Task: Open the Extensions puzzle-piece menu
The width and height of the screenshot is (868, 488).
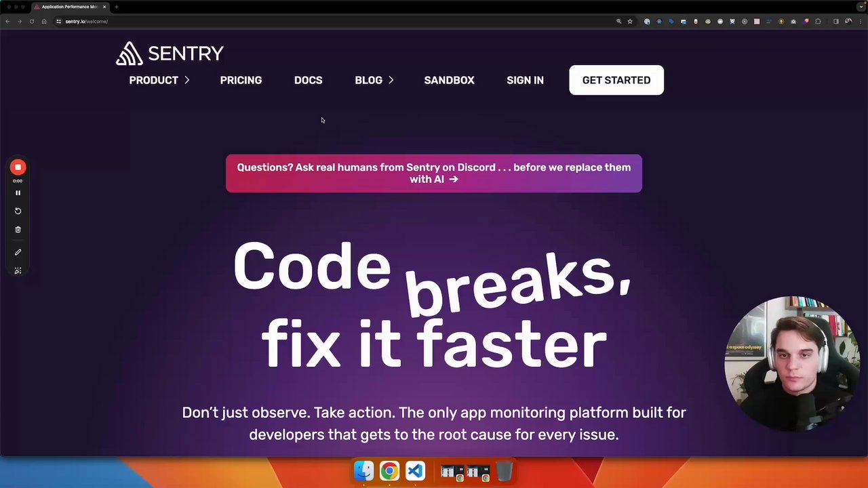Action: (818, 22)
